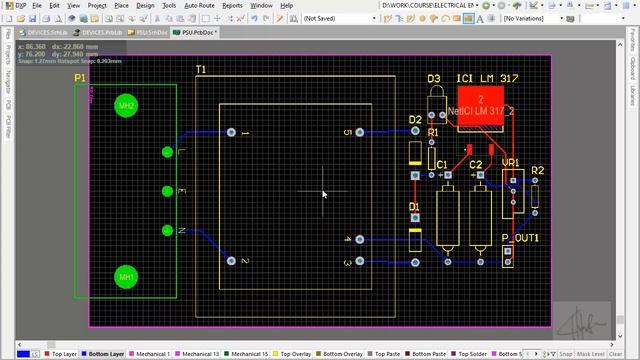Select the interactive routing tool
Viewport: 640px width, 360px height.
pos(387,18)
